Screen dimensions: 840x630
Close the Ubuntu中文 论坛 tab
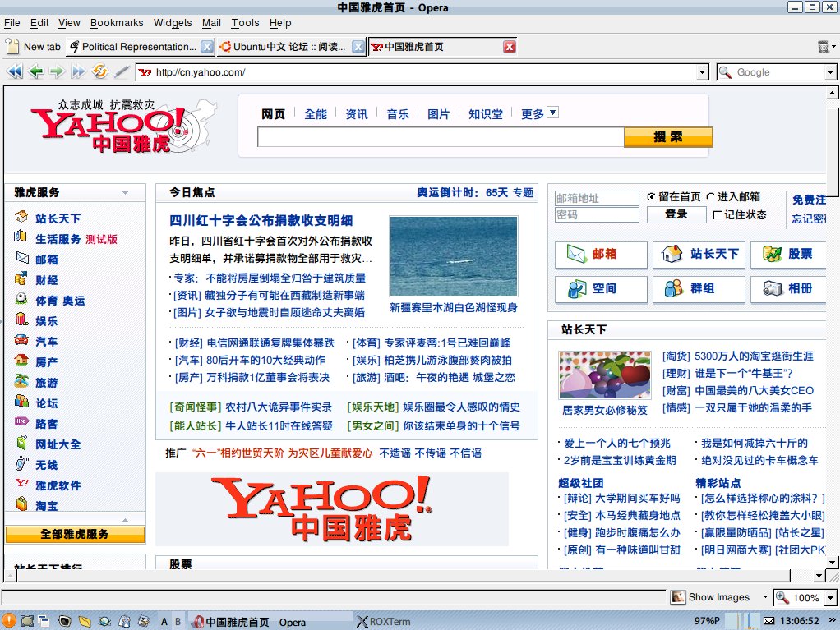point(358,47)
